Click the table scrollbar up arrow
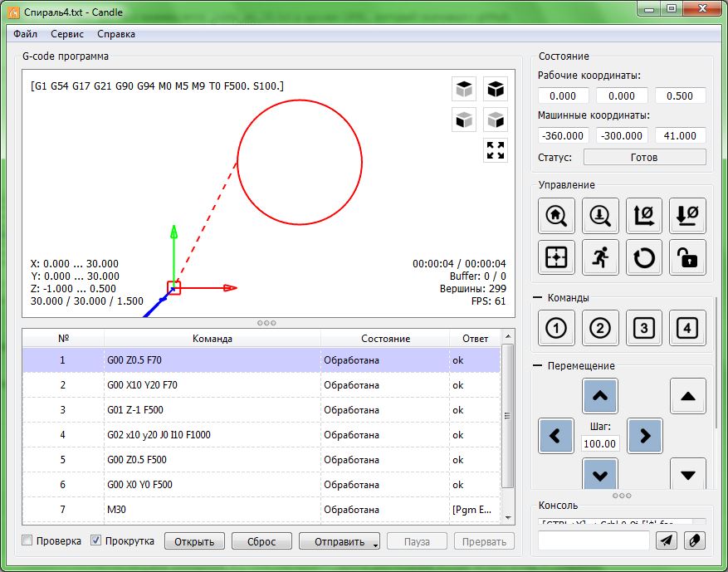This screenshot has width=728, height=572. click(507, 336)
